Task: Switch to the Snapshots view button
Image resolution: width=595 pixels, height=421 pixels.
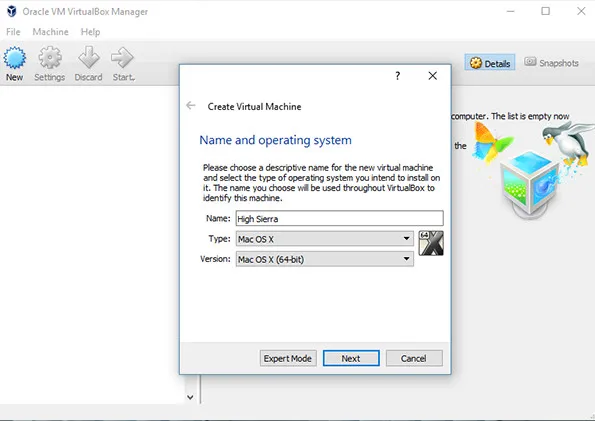Action: (x=551, y=62)
